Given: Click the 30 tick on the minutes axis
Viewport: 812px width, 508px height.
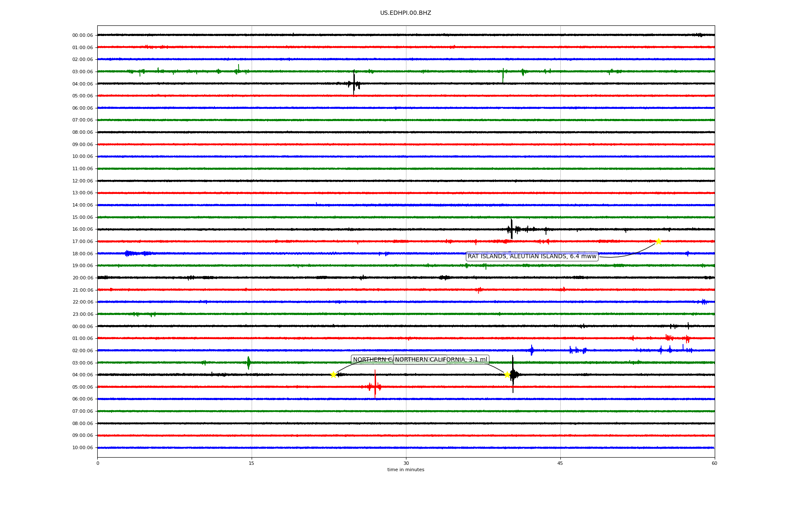Looking at the screenshot, I should pyautogui.click(x=406, y=463).
